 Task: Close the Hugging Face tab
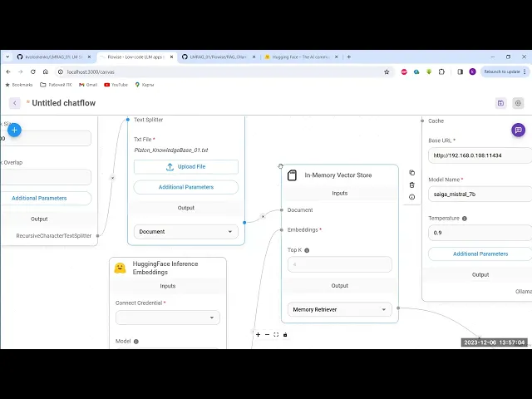click(x=336, y=57)
